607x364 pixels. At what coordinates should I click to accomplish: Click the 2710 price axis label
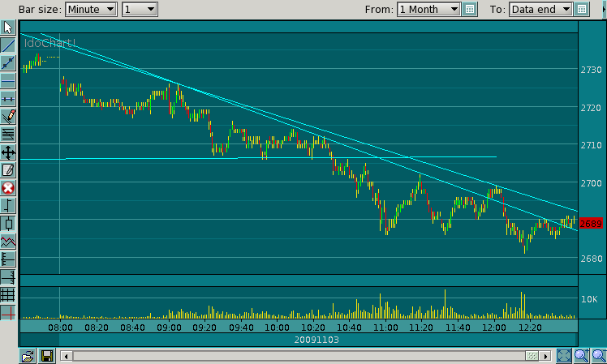click(591, 145)
